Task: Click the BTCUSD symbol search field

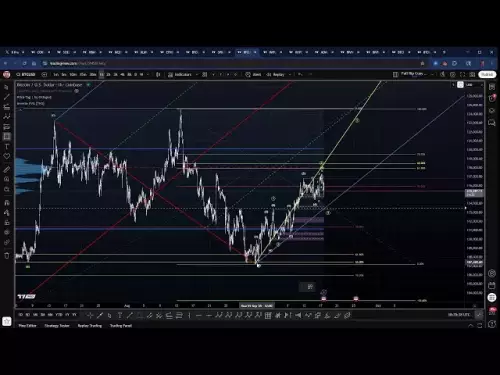Action: [26, 75]
